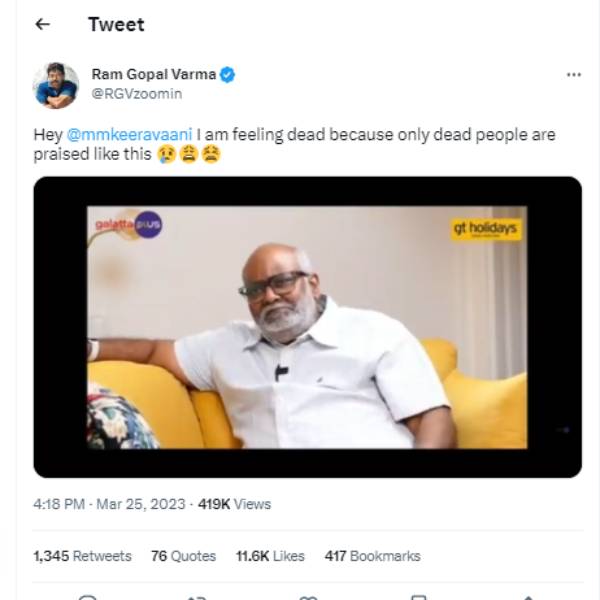Viewport: 600px width, 600px height.
Task: Click the retweet icon under the tweet
Action: pos(197,596)
